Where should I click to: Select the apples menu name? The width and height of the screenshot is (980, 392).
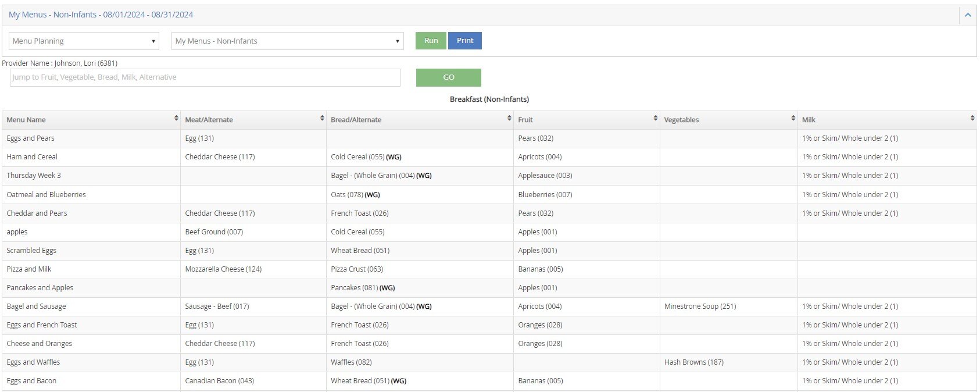coord(17,232)
